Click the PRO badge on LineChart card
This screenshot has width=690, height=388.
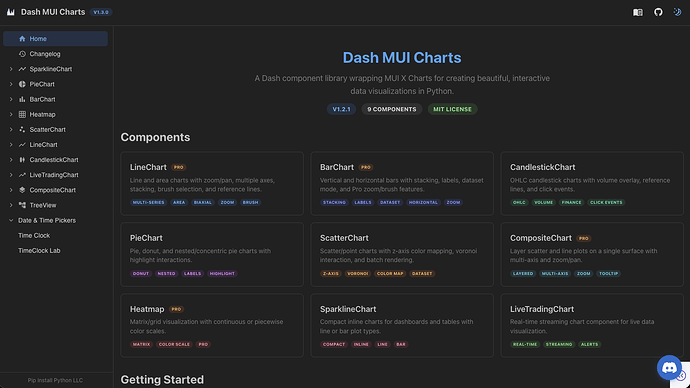(179, 167)
